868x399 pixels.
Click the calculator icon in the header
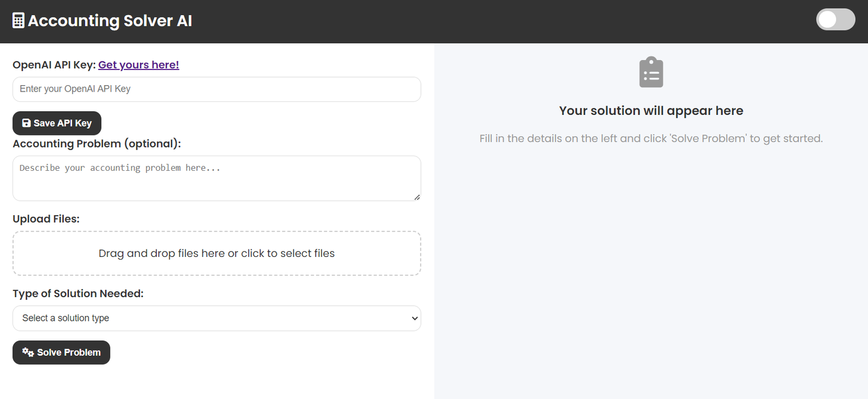18,21
